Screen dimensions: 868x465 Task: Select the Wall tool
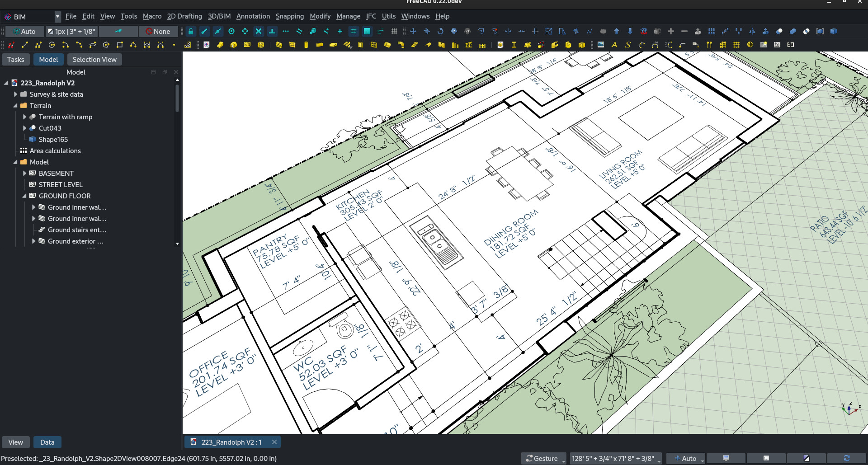pos(278,45)
